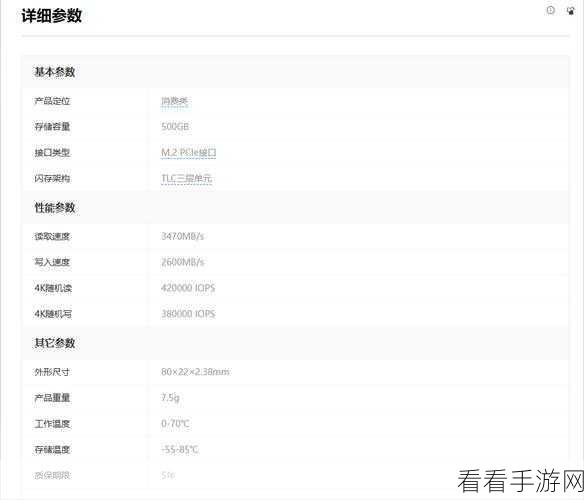This screenshot has width=584, height=500.
Task: Click the 7.5g weight value
Action: (170, 398)
